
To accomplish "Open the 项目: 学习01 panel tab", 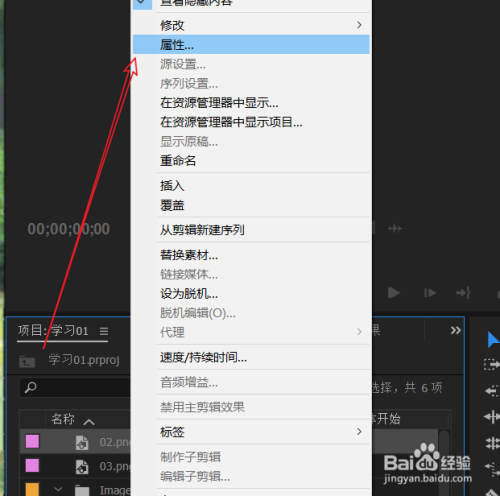I will tap(53, 331).
